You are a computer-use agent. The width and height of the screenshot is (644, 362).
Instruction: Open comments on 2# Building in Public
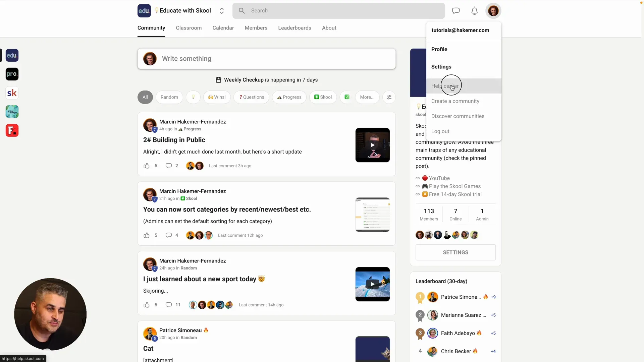tap(169, 166)
